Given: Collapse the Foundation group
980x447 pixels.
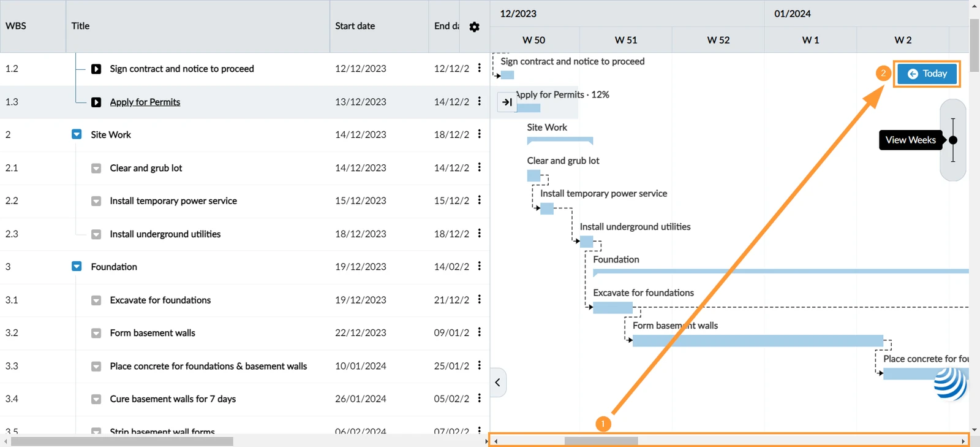Looking at the screenshot, I should coord(77,266).
